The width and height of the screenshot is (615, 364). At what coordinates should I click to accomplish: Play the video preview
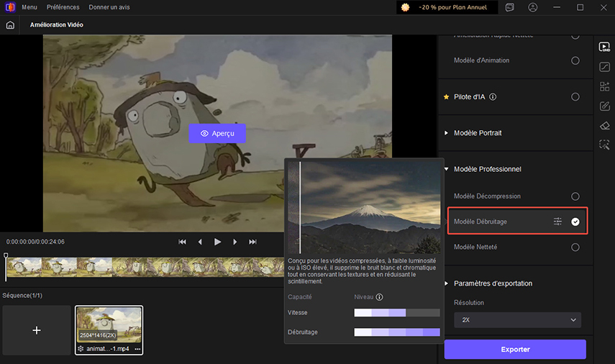(x=217, y=242)
